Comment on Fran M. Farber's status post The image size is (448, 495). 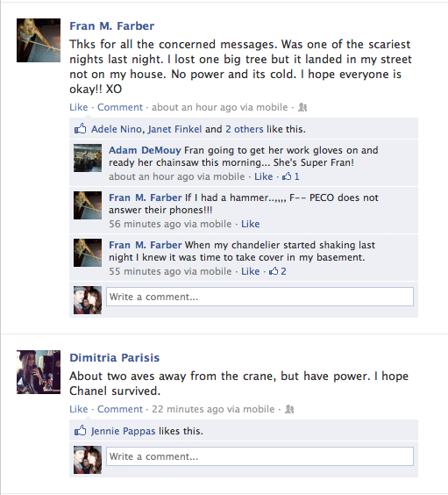(120, 107)
